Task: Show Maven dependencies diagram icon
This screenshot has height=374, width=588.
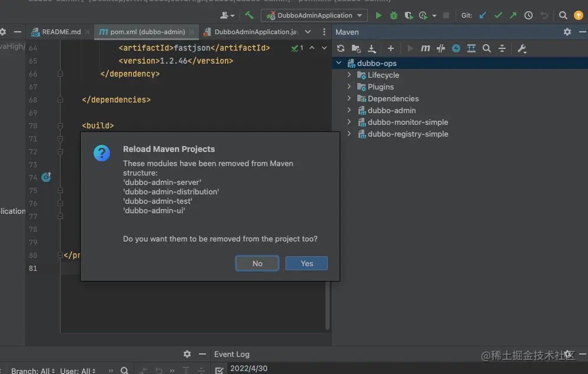Action: [471, 48]
